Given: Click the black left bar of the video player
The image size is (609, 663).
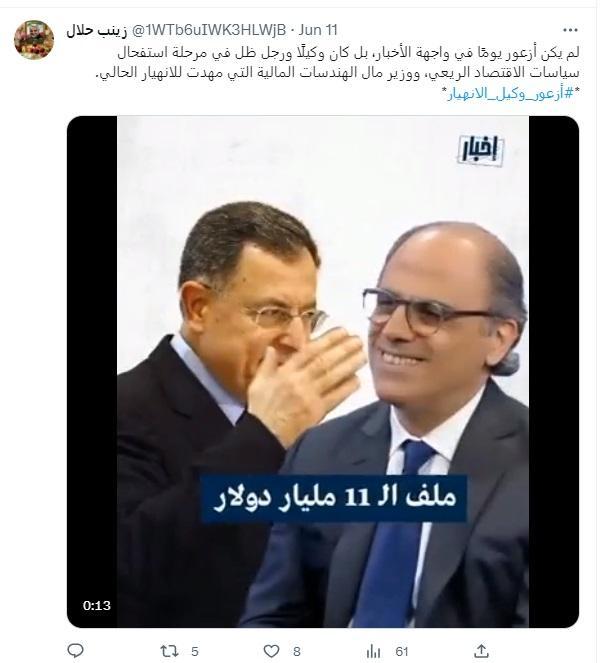Looking at the screenshot, I should pyautogui.click(x=92, y=371).
